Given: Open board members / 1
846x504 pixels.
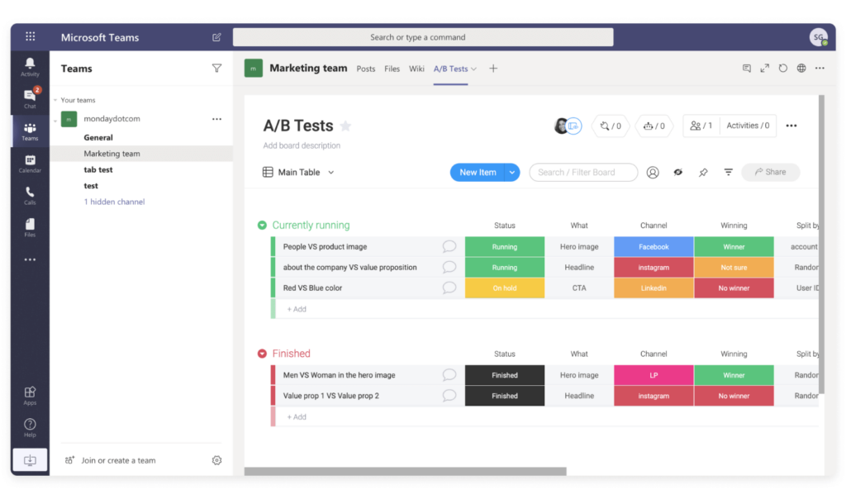Looking at the screenshot, I should click(701, 126).
